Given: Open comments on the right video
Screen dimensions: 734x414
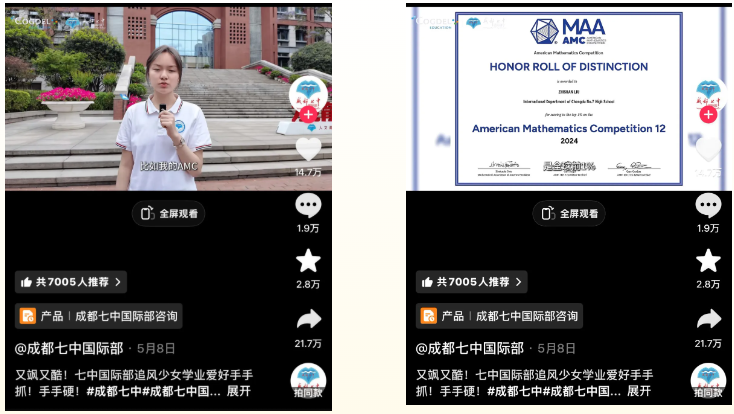Looking at the screenshot, I should (x=708, y=206).
